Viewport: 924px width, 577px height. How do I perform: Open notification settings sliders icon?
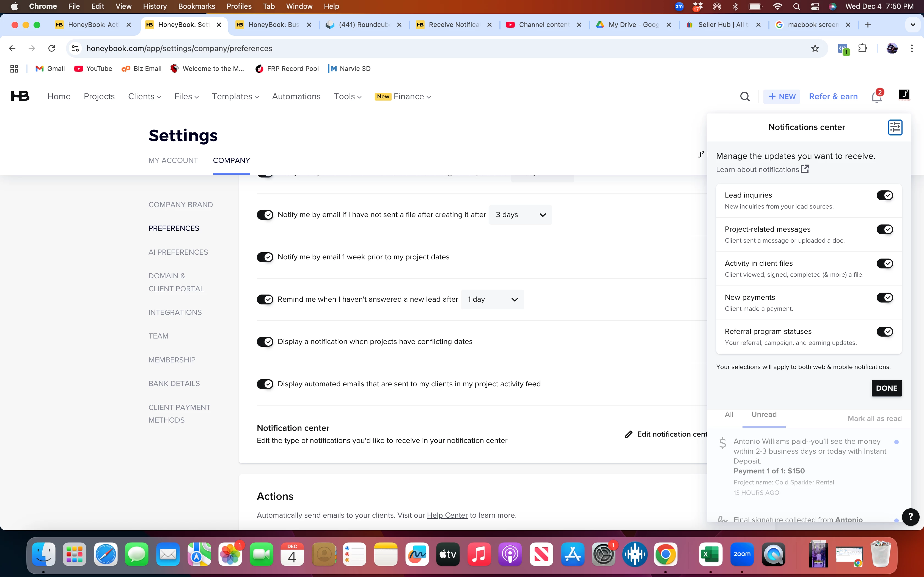(895, 127)
